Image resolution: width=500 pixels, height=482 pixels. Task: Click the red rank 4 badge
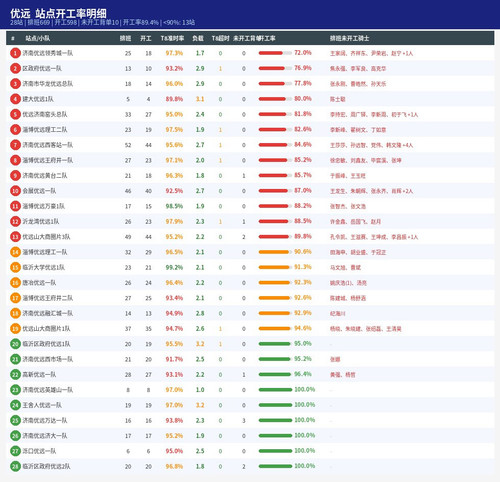[x=15, y=99]
